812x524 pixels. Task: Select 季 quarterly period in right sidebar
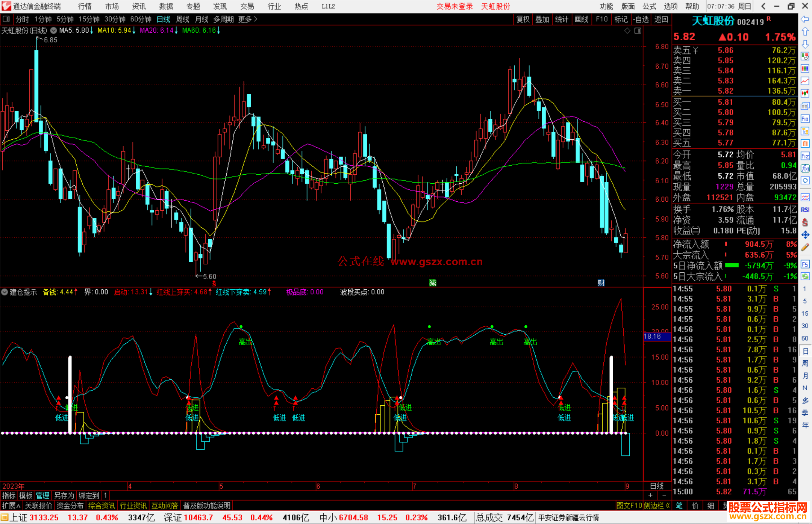[x=805, y=413]
